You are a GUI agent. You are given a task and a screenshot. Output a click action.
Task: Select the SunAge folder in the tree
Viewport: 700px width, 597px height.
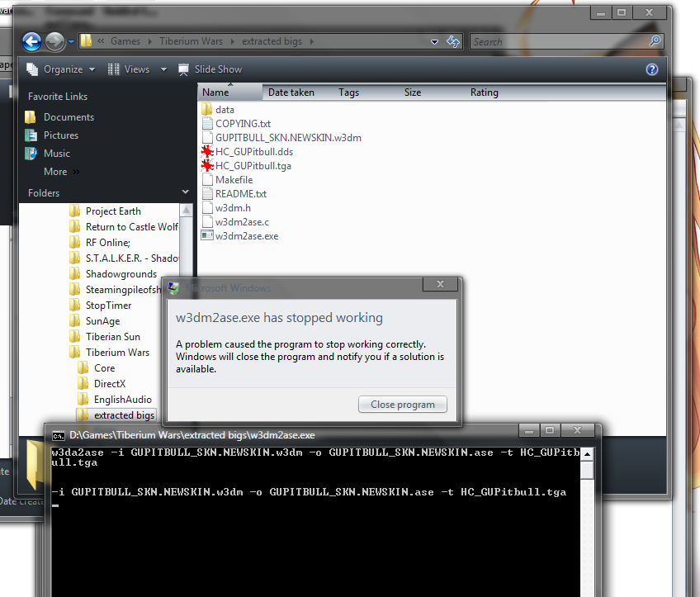click(95, 321)
